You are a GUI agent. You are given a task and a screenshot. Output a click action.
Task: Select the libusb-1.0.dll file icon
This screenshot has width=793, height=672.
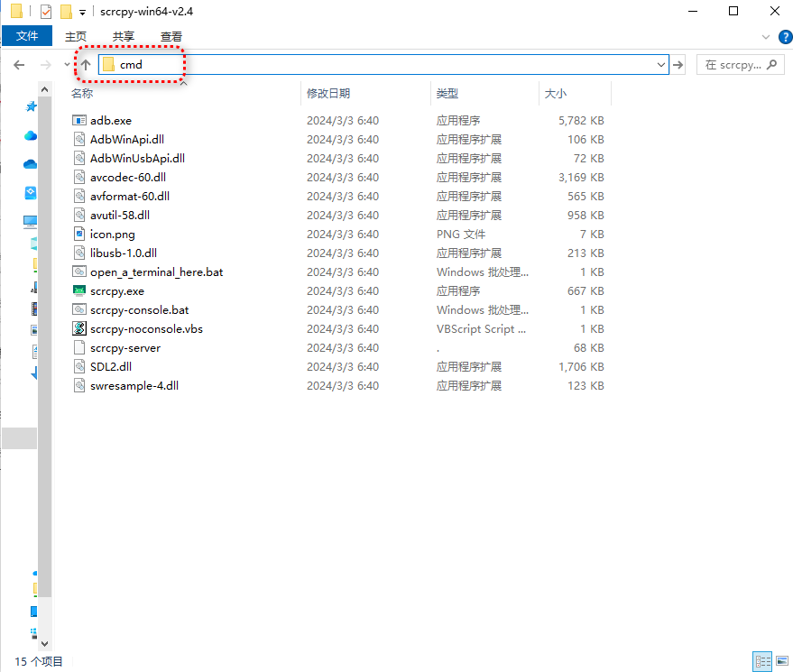pyautogui.click(x=79, y=253)
